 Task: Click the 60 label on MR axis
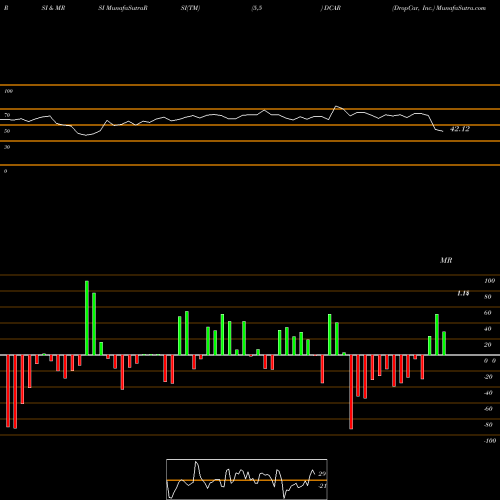[x=488, y=313]
